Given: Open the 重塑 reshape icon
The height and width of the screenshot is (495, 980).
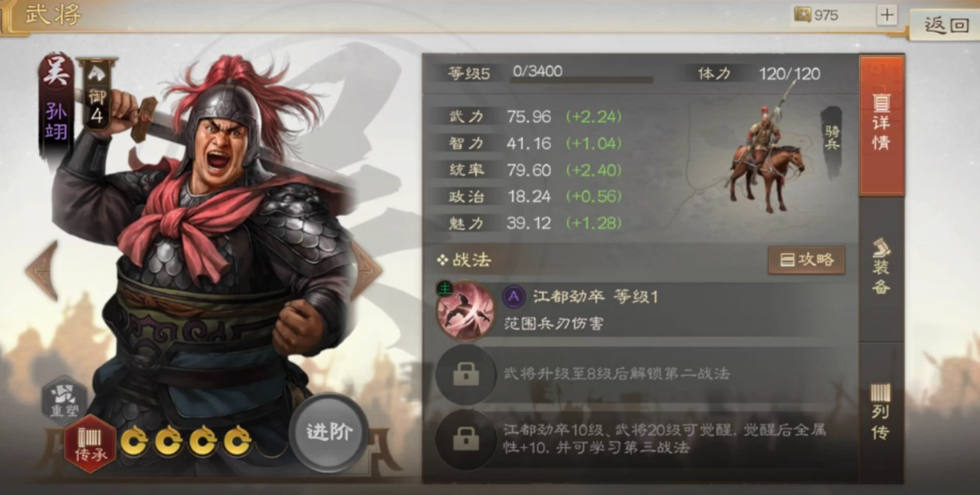Looking at the screenshot, I should click(x=64, y=399).
